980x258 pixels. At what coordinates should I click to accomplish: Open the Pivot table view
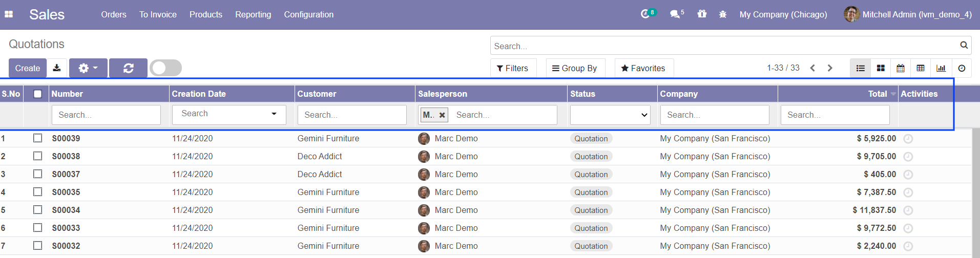coord(921,68)
